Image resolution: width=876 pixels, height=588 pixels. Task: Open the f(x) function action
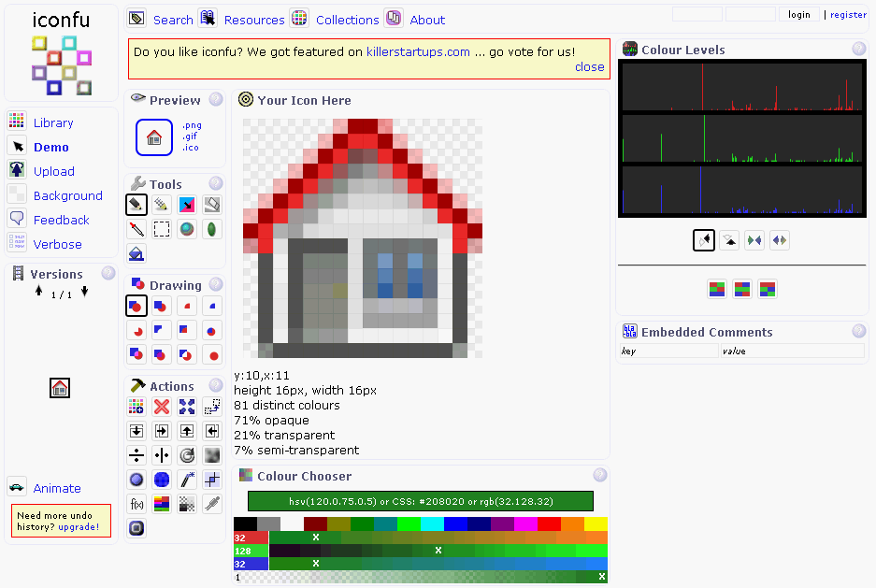pyautogui.click(x=136, y=503)
